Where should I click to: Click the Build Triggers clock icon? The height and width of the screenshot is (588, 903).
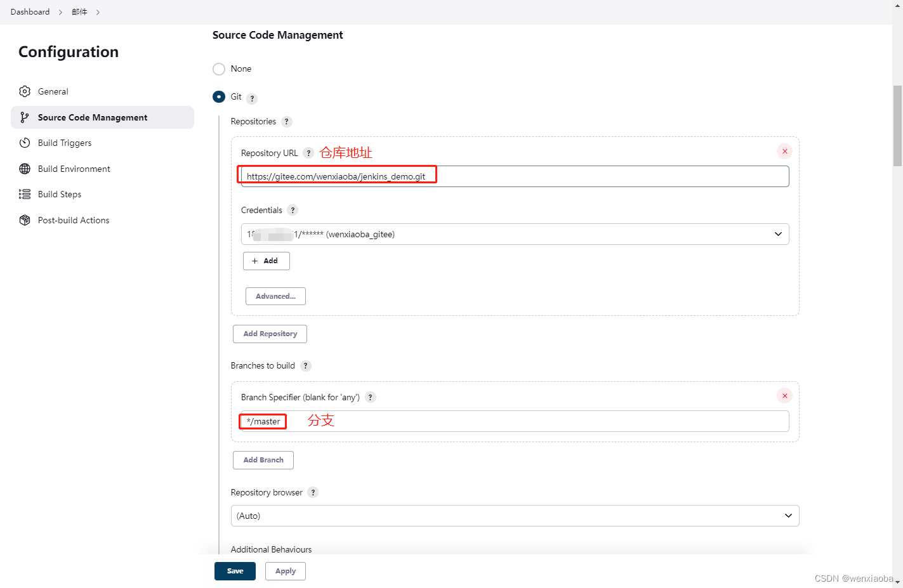click(x=25, y=143)
